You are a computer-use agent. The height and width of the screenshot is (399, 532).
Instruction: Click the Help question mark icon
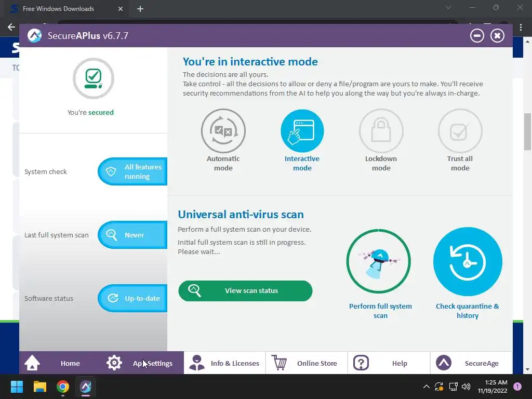(361, 363)
